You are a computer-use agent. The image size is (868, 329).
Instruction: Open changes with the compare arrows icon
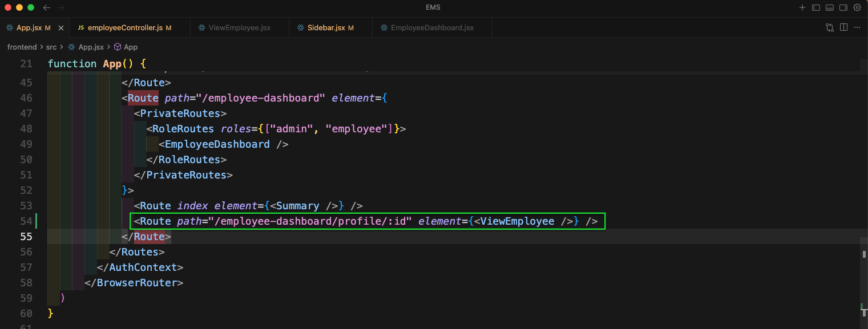[x=830, y=27]
